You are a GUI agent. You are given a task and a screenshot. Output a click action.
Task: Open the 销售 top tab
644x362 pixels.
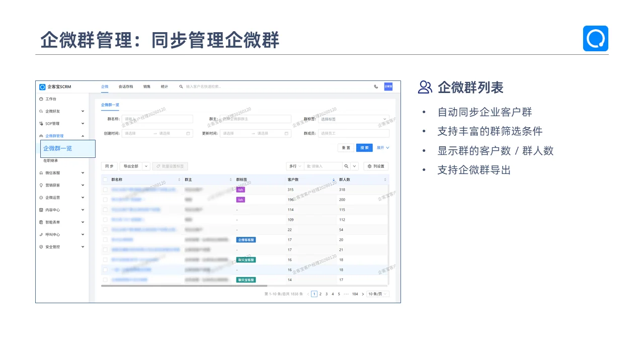[x=147, y=86]
